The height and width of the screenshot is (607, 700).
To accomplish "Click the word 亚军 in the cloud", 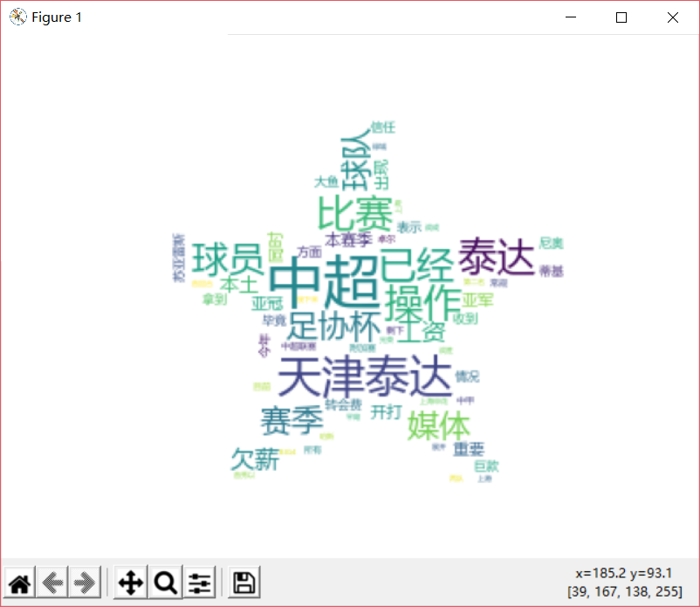I will point(477,300).
